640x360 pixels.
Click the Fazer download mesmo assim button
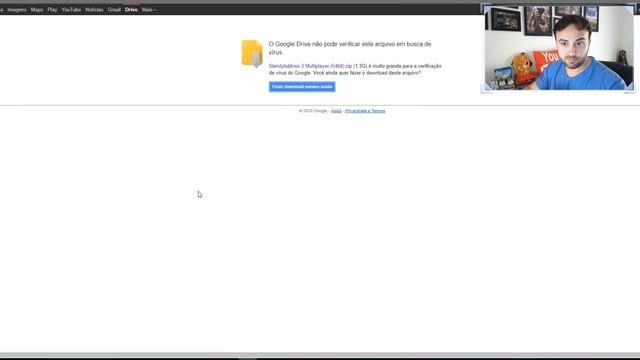[x=302, y=87]
